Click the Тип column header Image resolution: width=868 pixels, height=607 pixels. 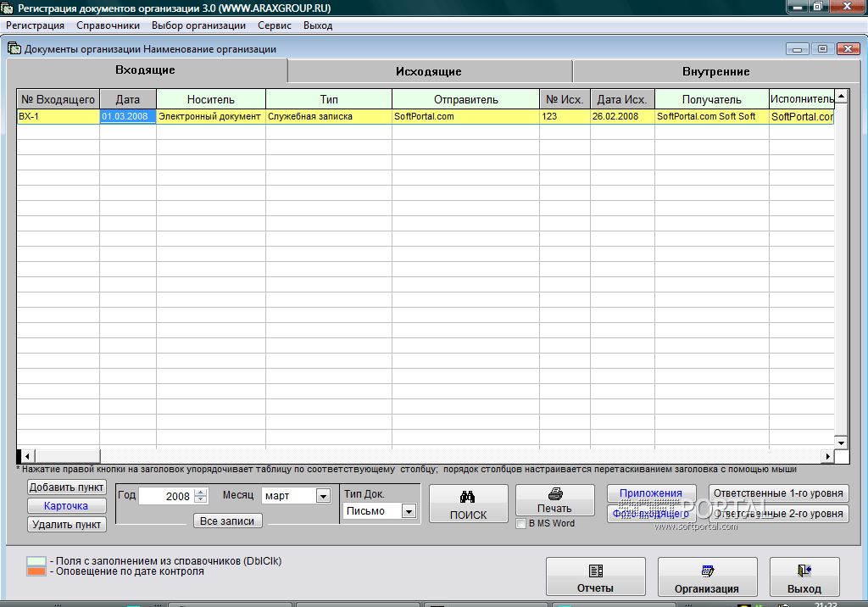329,100
